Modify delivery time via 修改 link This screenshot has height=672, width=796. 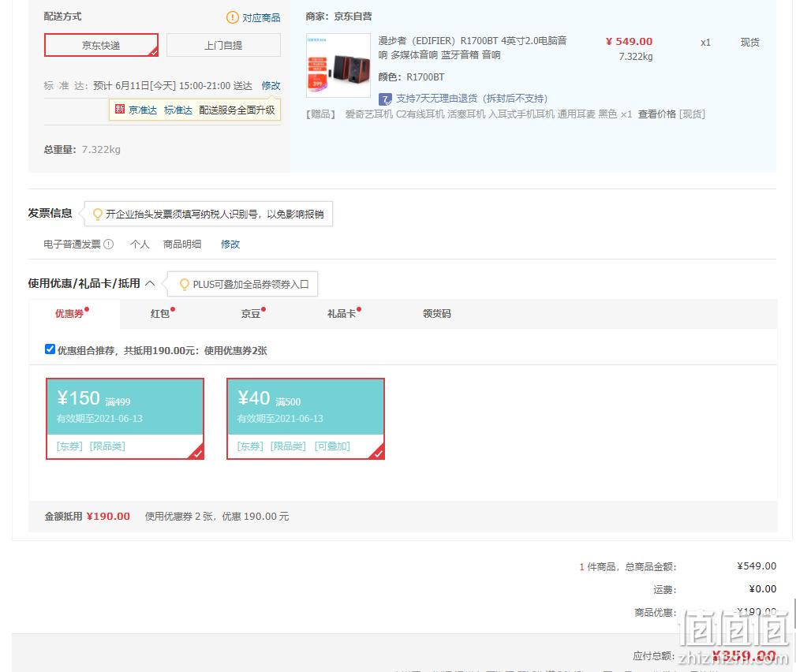click(x=271, y=85)
